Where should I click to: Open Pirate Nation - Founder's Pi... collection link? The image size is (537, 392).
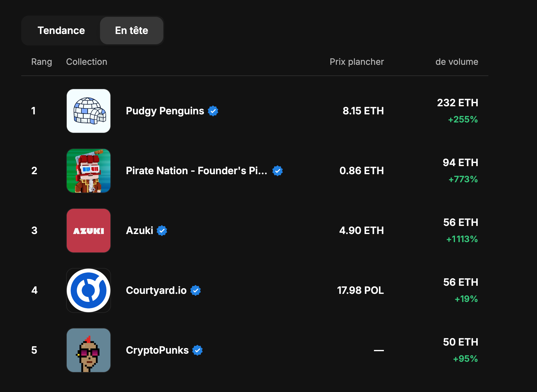(x=196, y=171)
